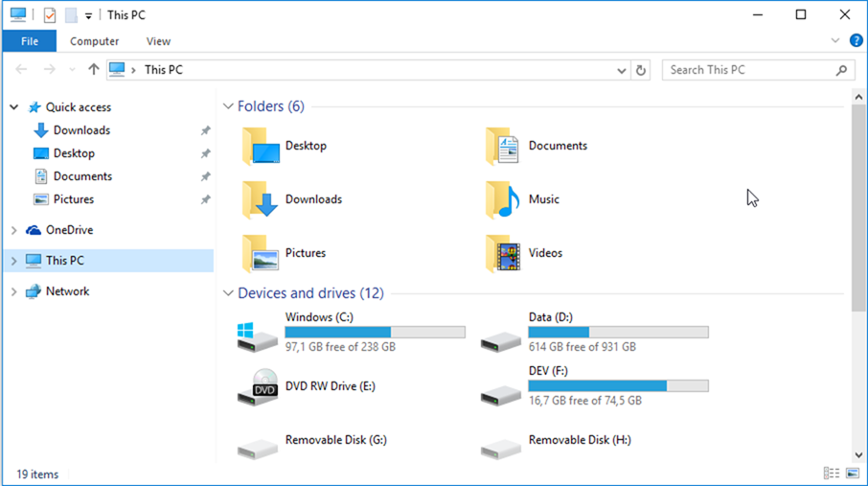Collapse the Folders (6) group
This screenshot has width=868, height=486.
point(228,106)
